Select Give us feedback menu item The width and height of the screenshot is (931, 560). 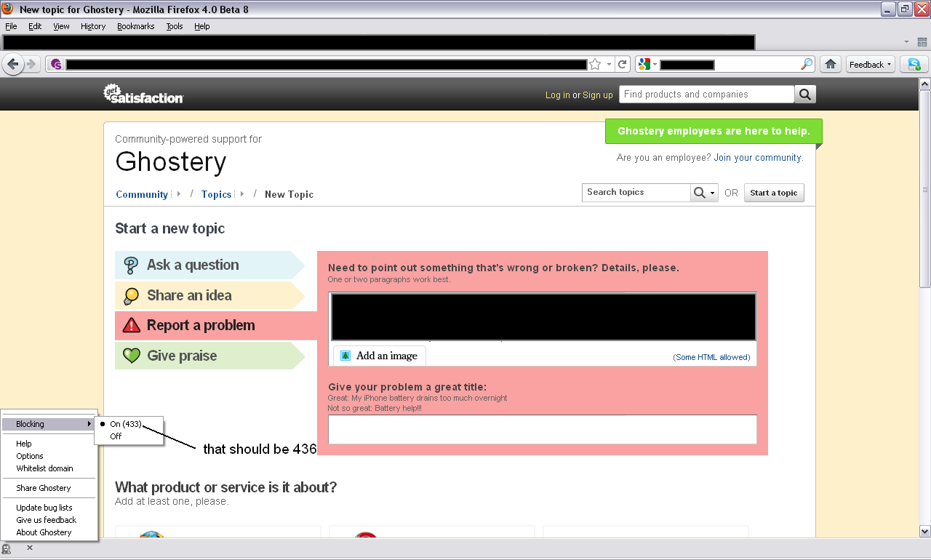tap(49, 520)
